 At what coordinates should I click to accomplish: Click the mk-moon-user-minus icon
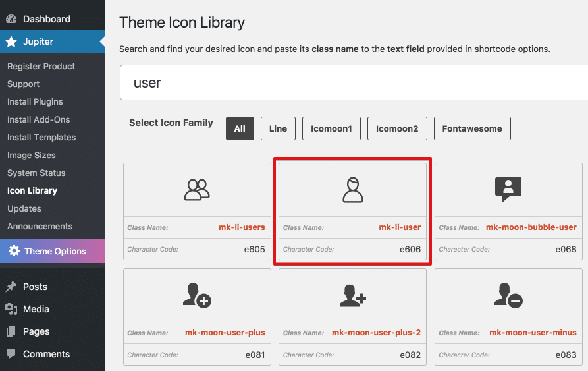[508, 295]
